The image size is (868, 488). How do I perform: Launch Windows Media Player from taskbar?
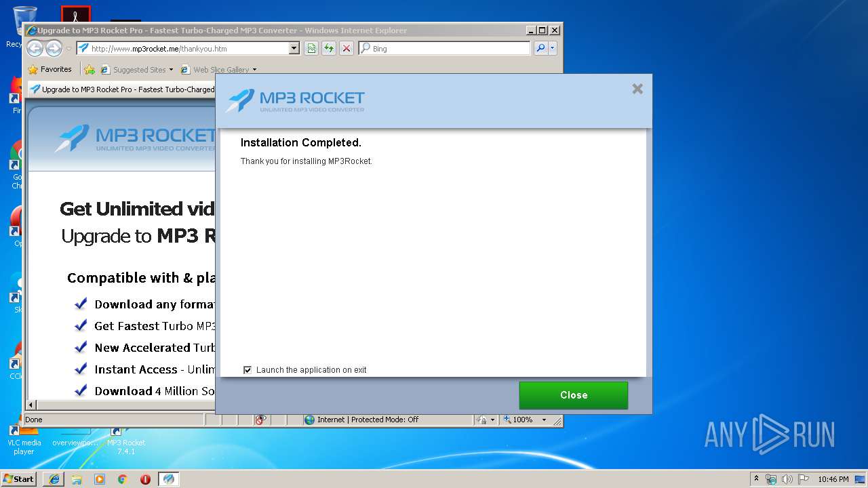[100, 479]
